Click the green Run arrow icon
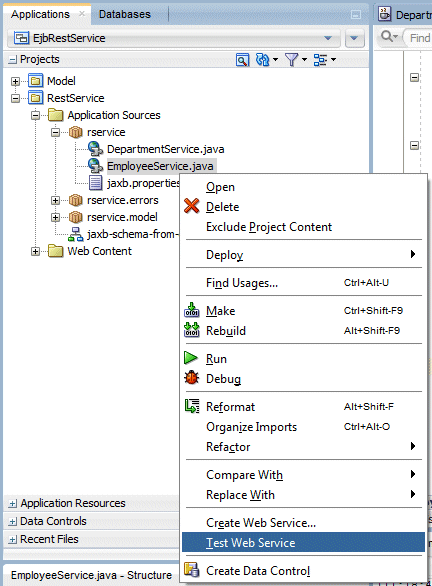Viewport: 432px width, 586px height. (x=191, y=358)
